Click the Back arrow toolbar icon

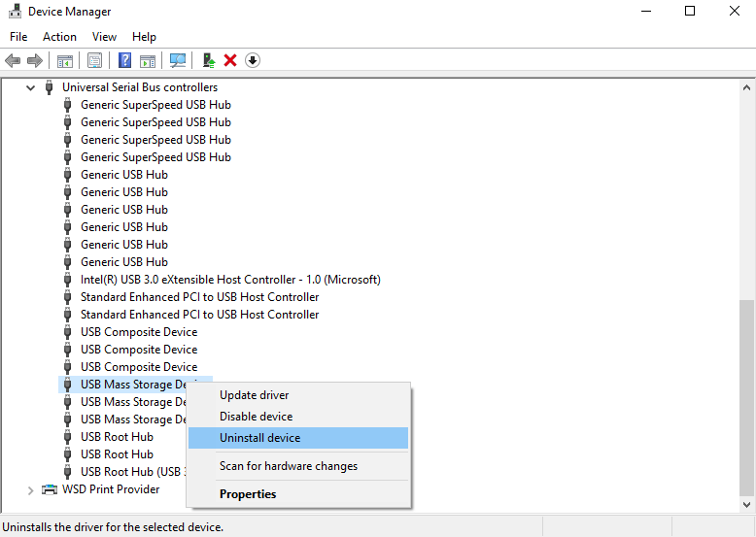13,60
